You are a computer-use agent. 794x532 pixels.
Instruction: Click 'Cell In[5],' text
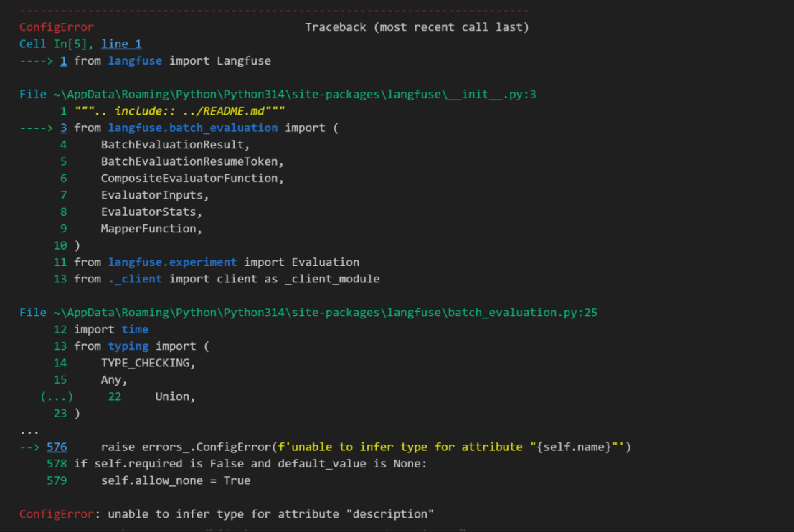pyautogui.click(x=57, y=44)
